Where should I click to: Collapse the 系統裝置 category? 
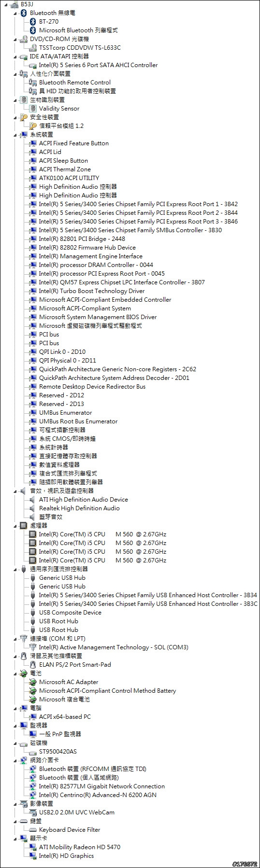coord(15,135)
